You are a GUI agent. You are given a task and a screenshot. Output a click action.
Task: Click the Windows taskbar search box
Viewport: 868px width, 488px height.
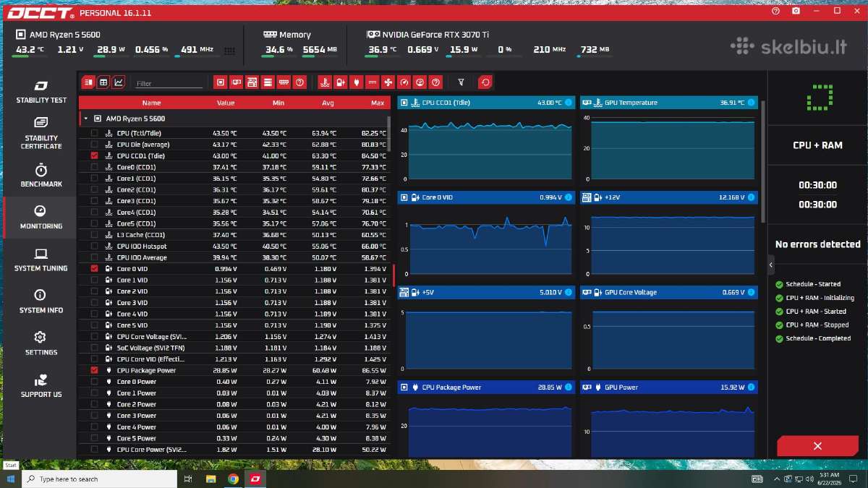tap(101, 479)
